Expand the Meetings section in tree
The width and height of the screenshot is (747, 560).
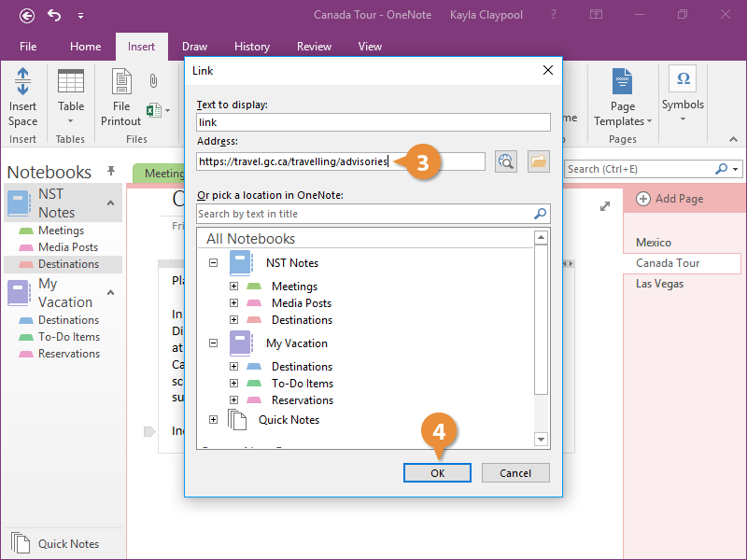tap(233, 287)
